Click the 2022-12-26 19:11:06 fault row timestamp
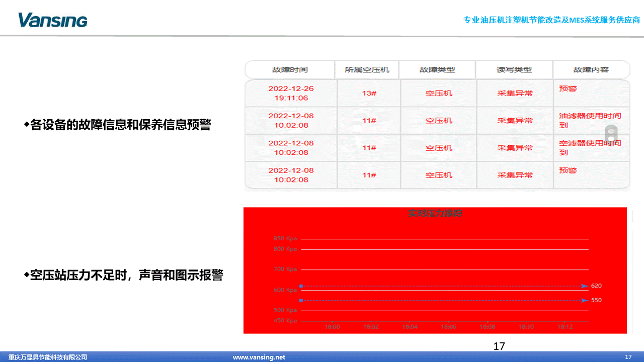The width and height of the screenshot is (644, 362). coord(291,93)
